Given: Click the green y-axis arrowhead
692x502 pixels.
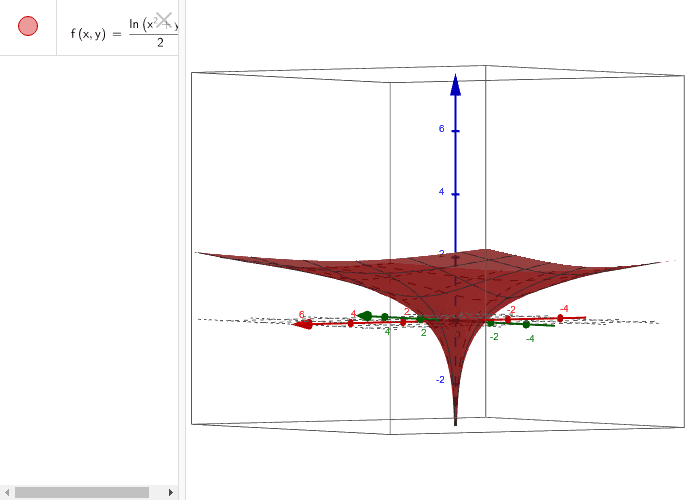Looking at the screenshot, I should [365, 316].
